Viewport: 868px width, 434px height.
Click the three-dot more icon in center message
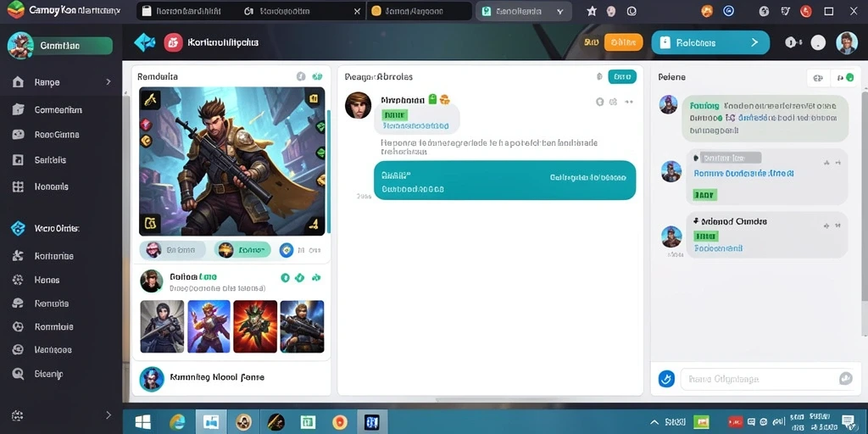(630, 102)
